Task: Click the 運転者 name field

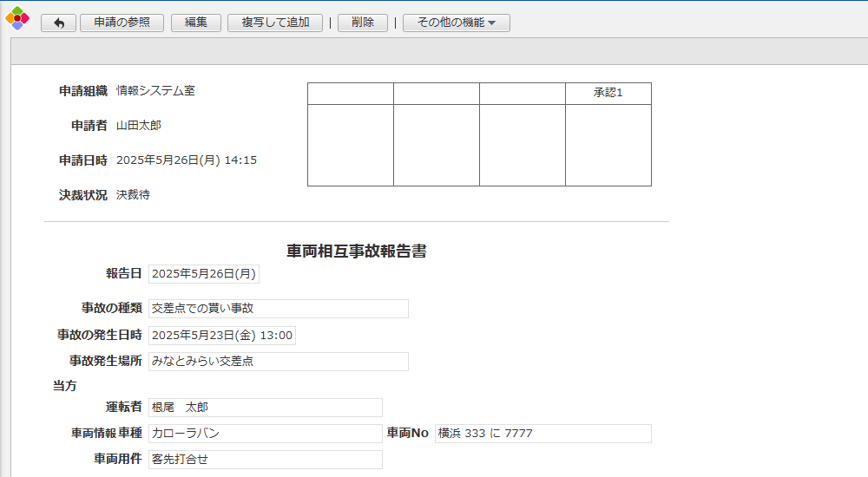Action: (265, 408)
